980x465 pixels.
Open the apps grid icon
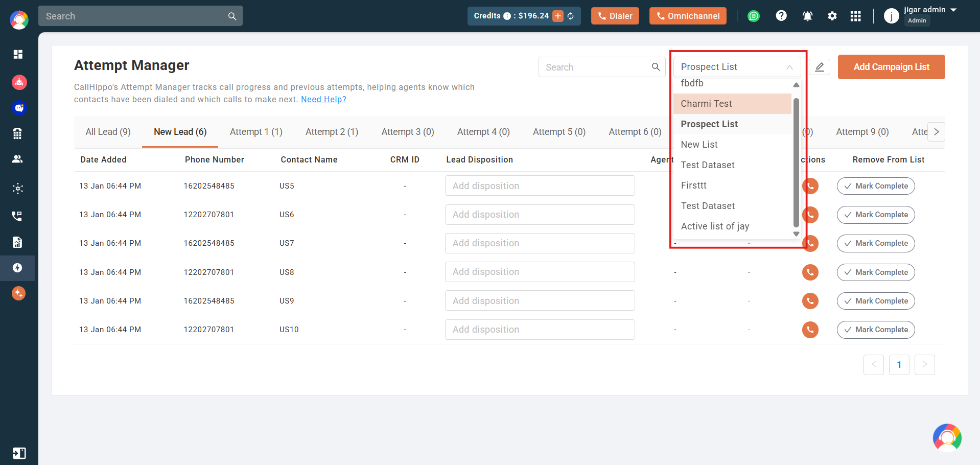pos(856,16)
